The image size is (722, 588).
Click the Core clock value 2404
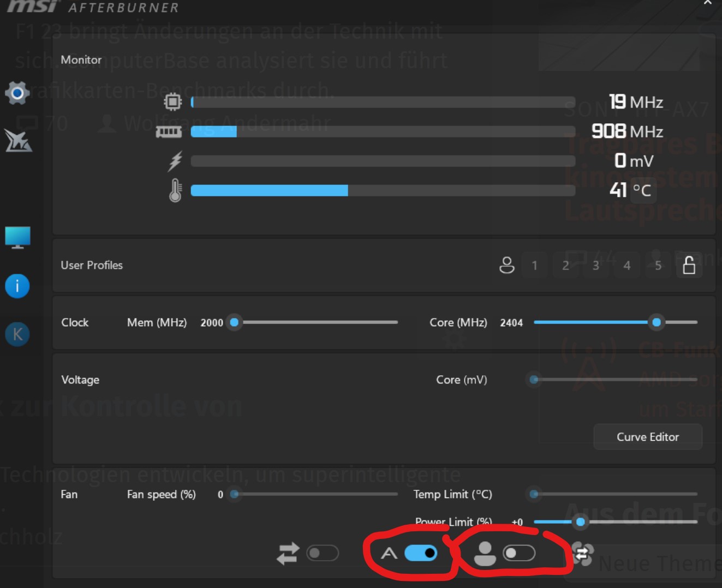tap(511, 322)
